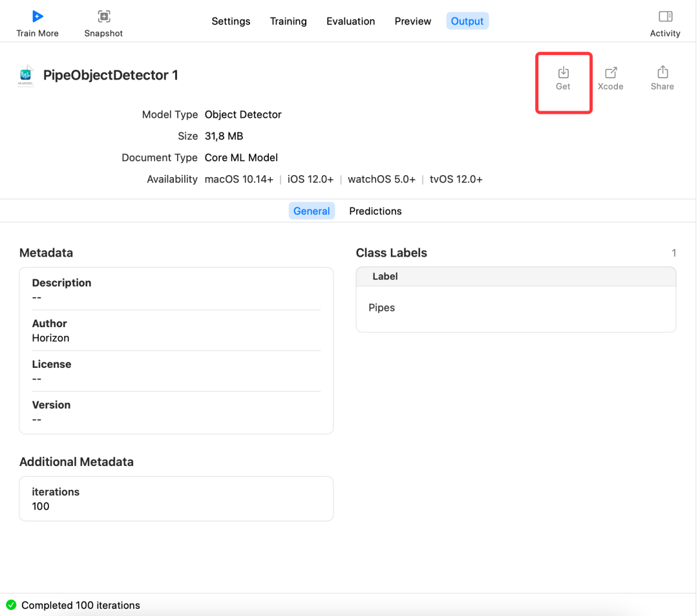698x616 pixels.
Task: Edit the Description metadata field
Action: tap(176, 290)
